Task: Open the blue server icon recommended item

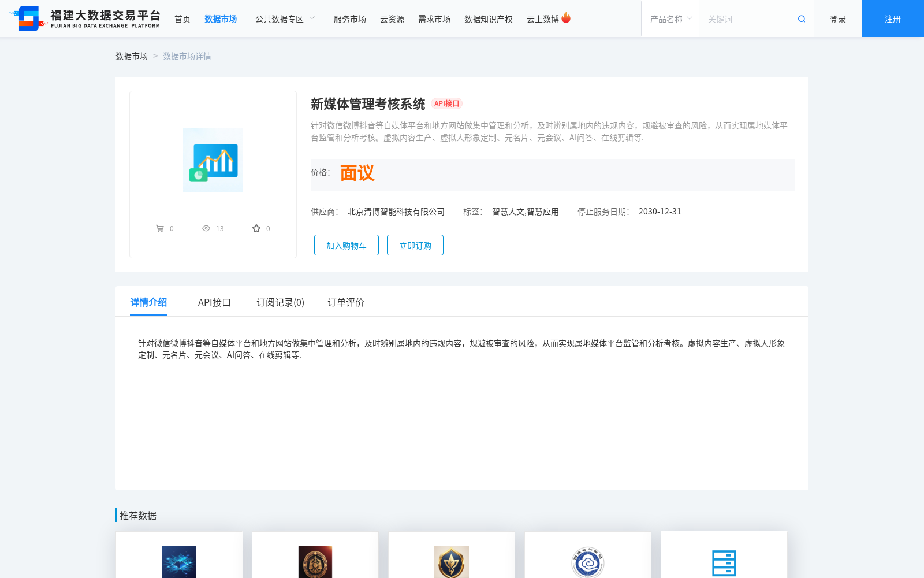Action: click(x=724, y=562)
